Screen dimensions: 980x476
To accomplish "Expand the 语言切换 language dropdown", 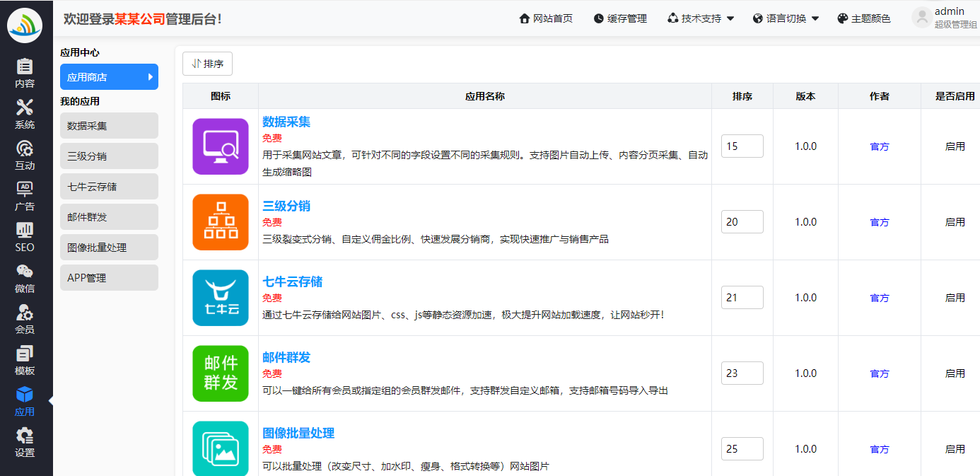I will pyautogui.click(x=786, y=18).
